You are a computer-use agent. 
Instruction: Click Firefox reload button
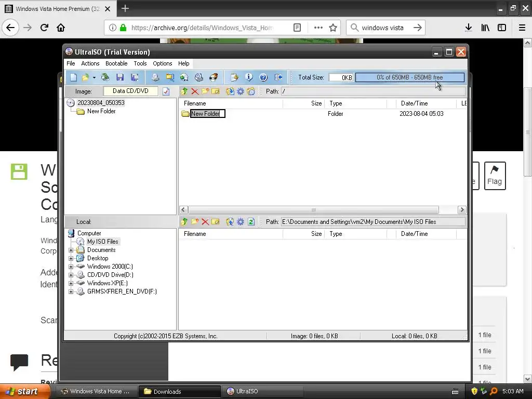coord(44,28)
